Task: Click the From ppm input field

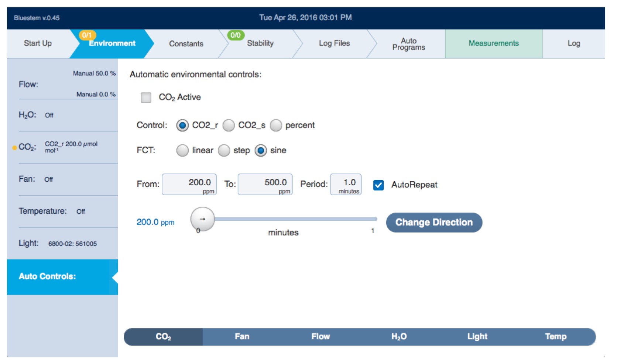Action: point(189,184)
